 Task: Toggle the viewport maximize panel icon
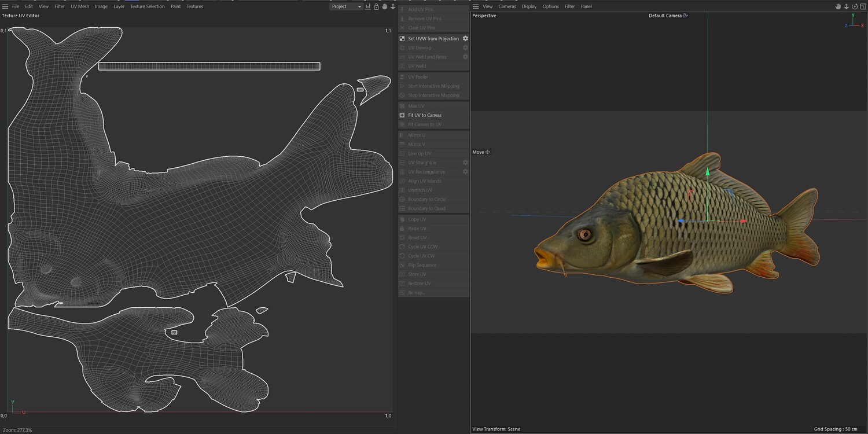click(863, 6)
